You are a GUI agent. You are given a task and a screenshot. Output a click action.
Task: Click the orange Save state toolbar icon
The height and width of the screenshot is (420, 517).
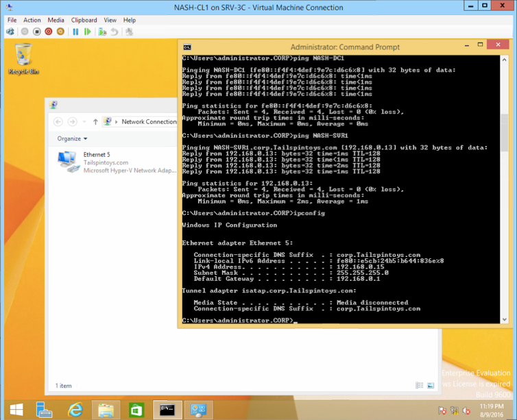[60, 32]
